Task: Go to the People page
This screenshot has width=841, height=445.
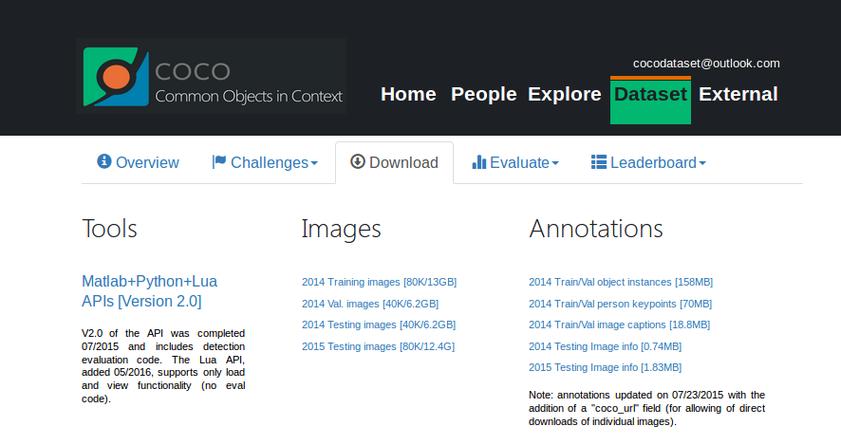Action: click(483, 94)
